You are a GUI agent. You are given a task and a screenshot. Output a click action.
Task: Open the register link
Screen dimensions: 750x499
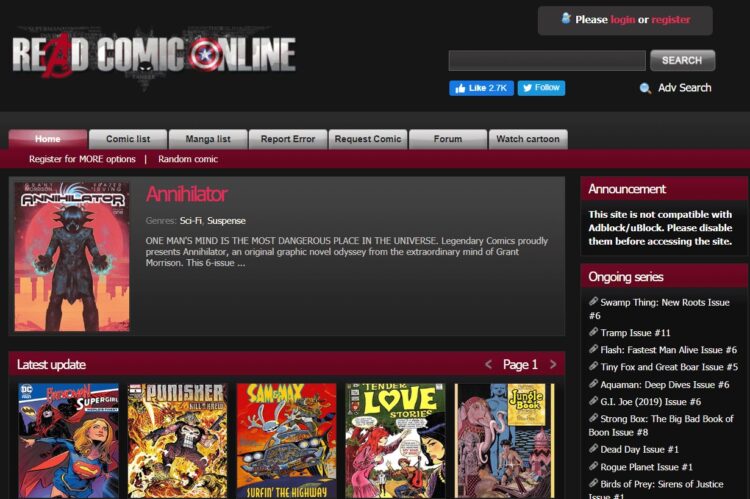[x=671, y=20]
